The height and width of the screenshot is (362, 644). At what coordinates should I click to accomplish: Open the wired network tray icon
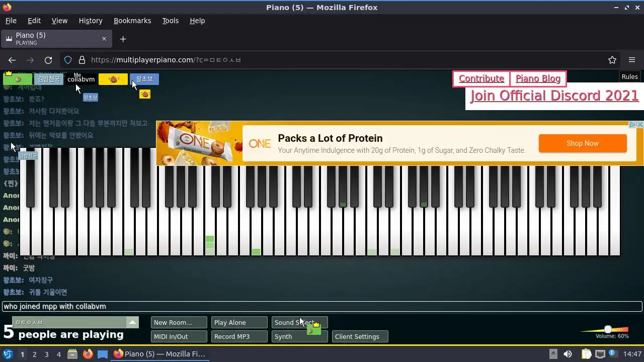click(600, 354)
